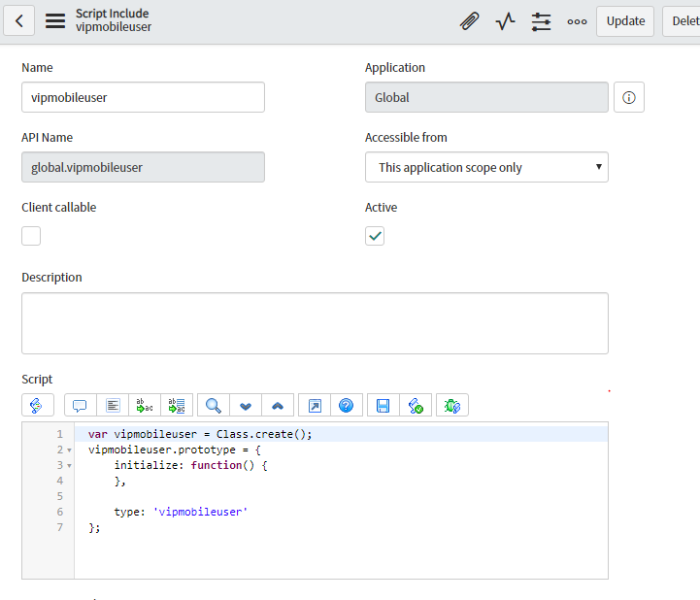Click the personalize form sliders icon
This screenshot has width=700, height=600.
[x=541, y=20]
